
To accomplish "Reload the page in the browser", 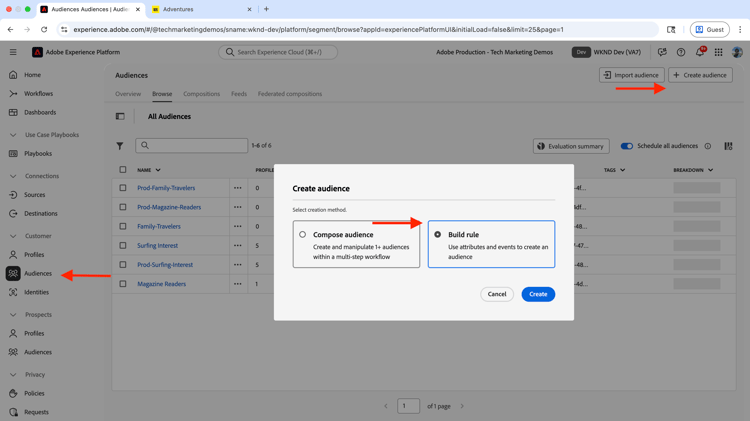I will coord(44,30).
